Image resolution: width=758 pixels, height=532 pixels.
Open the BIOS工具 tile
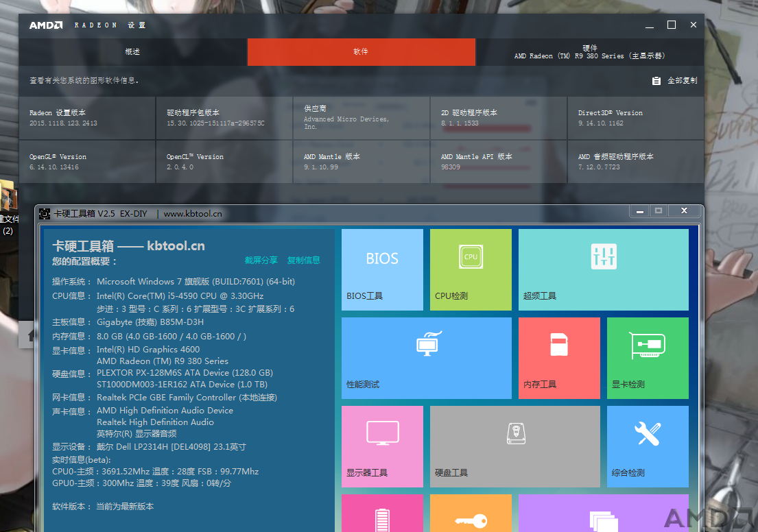pyautogui.click(x=382, y=269)
